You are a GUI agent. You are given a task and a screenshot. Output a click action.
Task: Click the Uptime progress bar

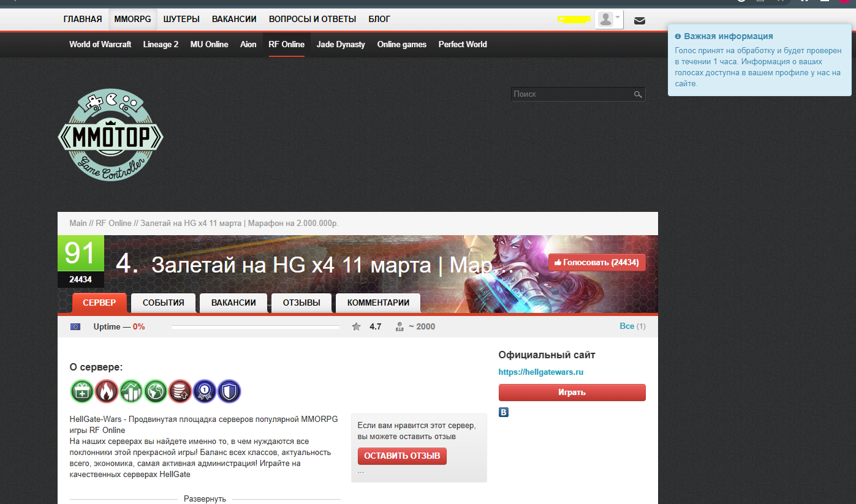click(x=256, y=327)
